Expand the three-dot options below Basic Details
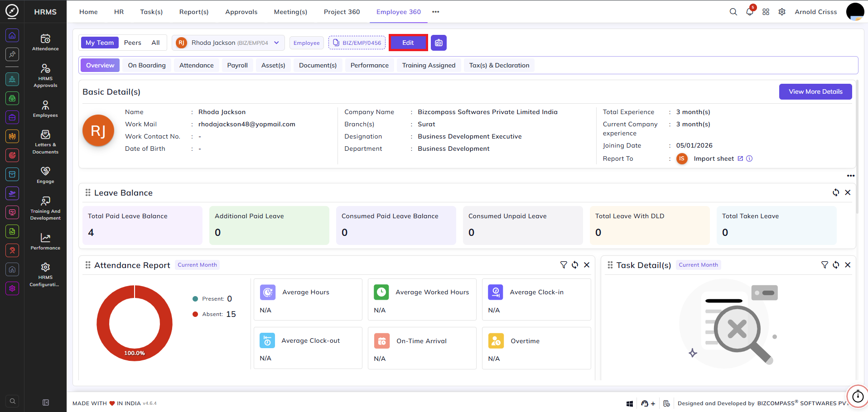 click(x=851, y=176)
